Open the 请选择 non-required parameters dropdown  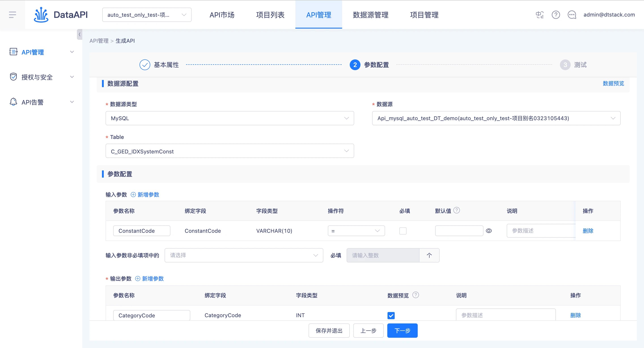[244, 255]
